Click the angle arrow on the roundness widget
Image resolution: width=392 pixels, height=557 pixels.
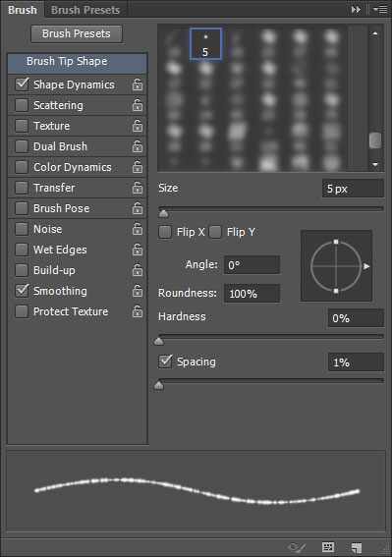pyautogui.click(x=366, y=266)
